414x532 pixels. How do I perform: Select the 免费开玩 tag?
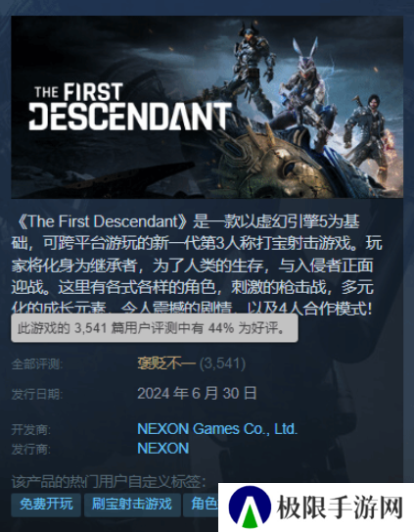click(46, 505)
